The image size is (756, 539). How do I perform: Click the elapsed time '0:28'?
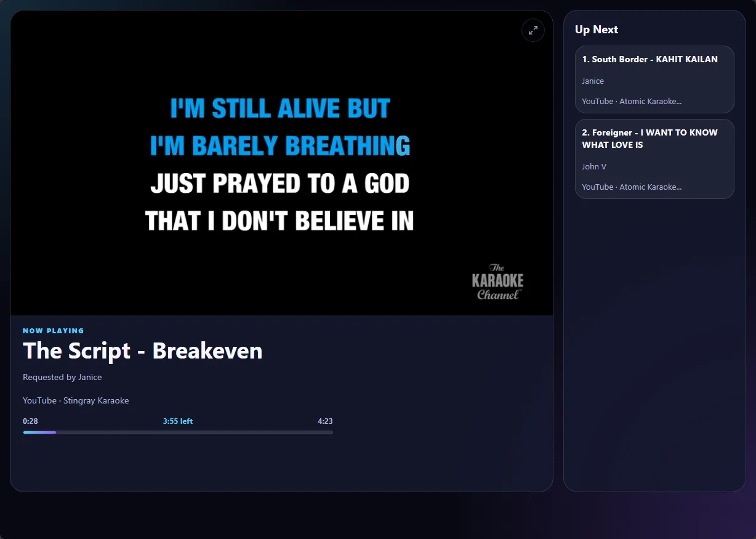coord(30,421)
